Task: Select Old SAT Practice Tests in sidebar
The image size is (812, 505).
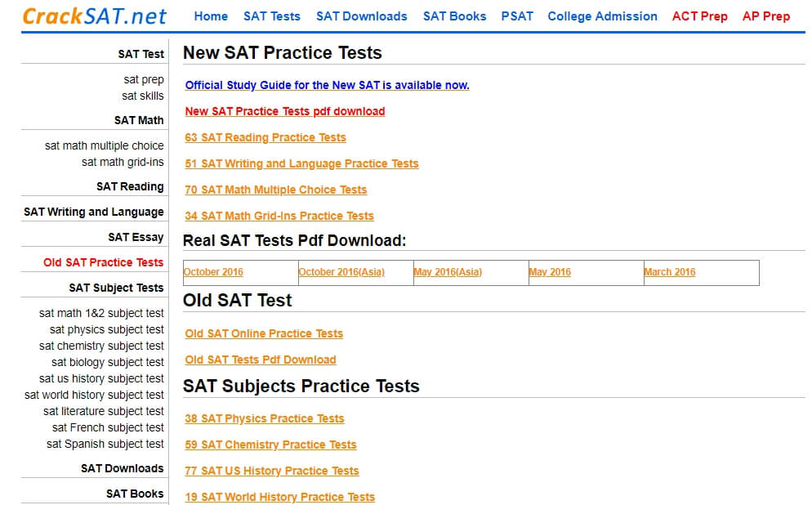Action: point(104,262)
